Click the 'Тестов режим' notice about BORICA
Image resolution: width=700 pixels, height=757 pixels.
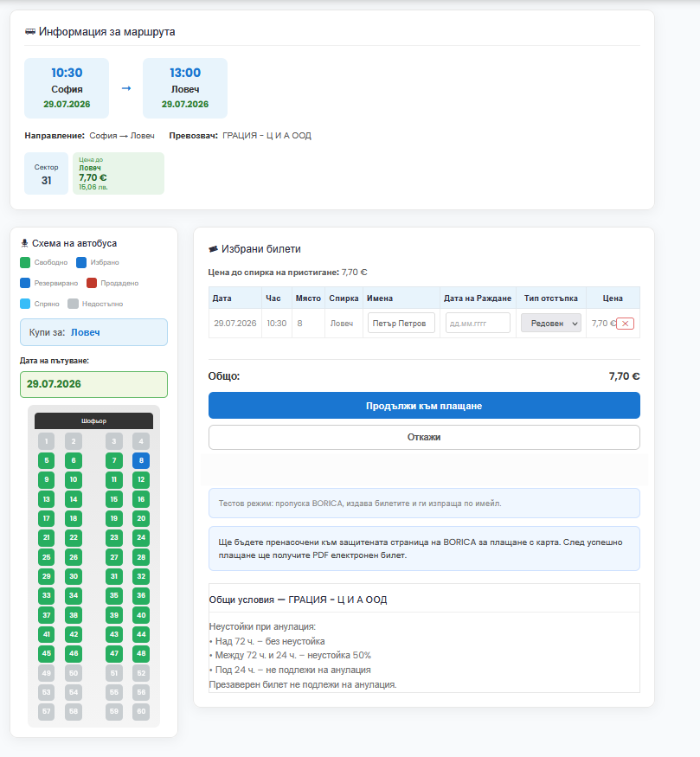click(424, 503)
